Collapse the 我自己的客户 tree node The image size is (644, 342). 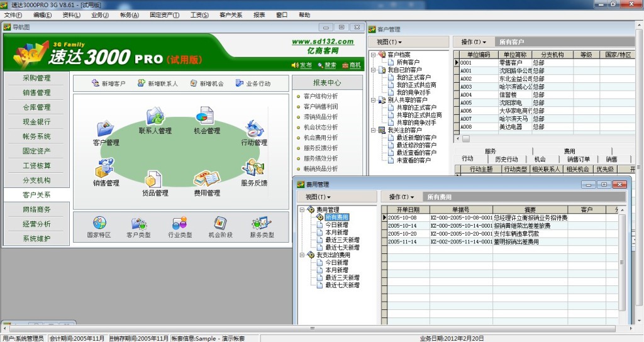point(374,70)
